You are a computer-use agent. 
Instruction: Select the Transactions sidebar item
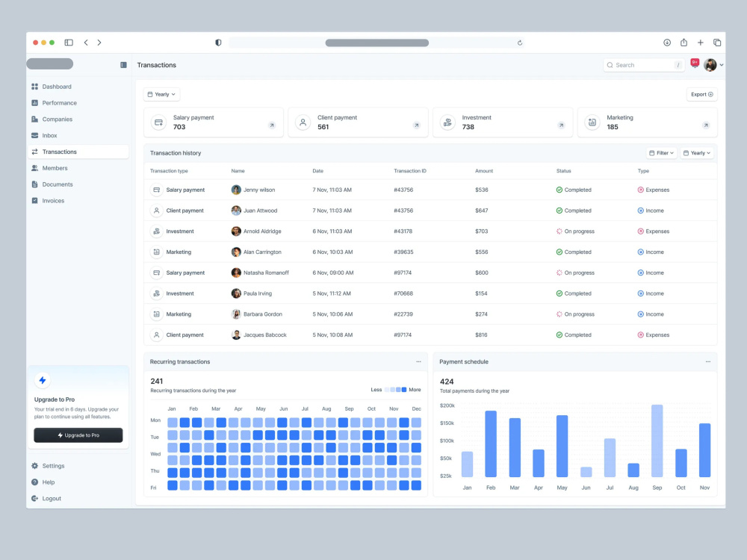[x=78, y=152]
